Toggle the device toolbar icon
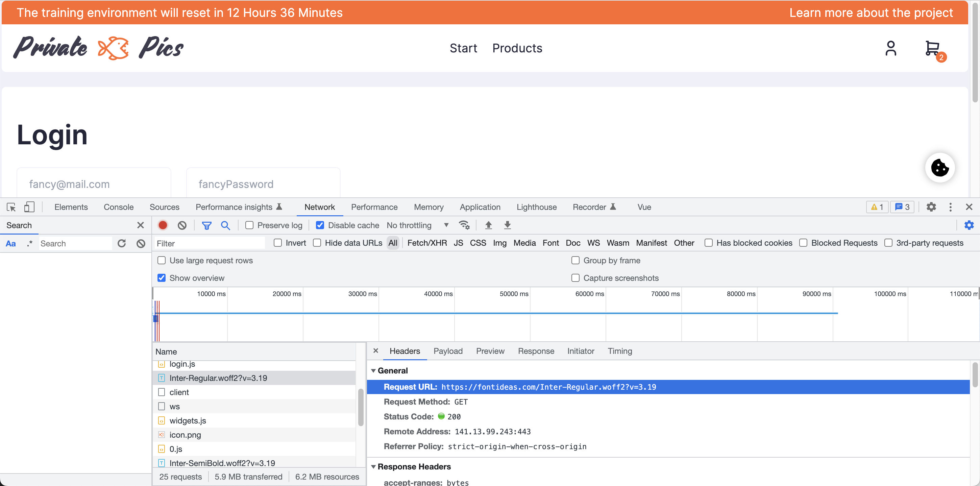Screen dimensions: 980x486 click(x=29, y=207)
